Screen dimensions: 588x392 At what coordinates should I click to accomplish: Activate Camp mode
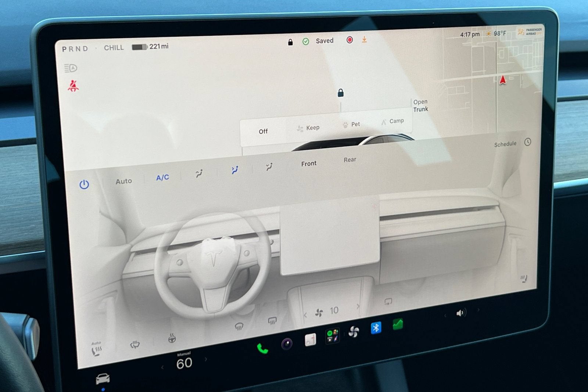(392, 121)
